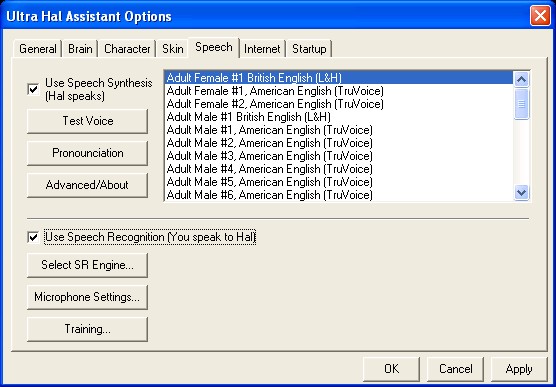556x387 pixels.
Task: Confirm options with OK
Action: coord(391,369)
